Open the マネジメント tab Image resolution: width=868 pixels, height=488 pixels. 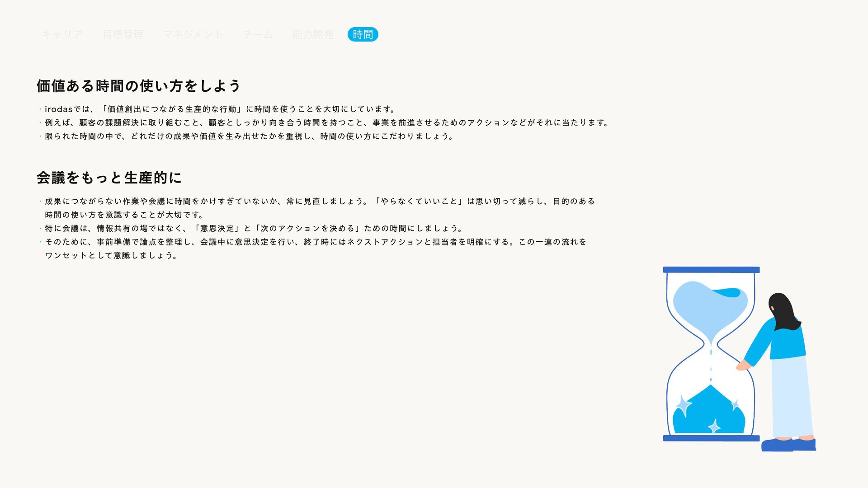coord(193,34)
